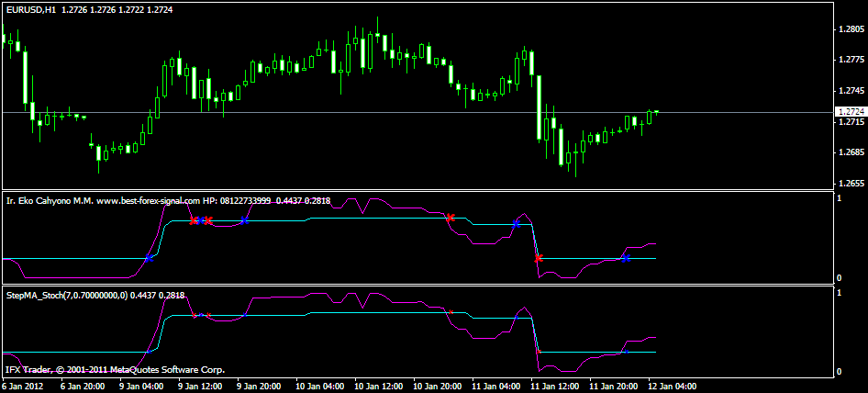Click the blue cross signal before 11 Jan 12:00 drop, middle panel
The height and width of the screenshot is (393, 868).
(x=516, y=224)
